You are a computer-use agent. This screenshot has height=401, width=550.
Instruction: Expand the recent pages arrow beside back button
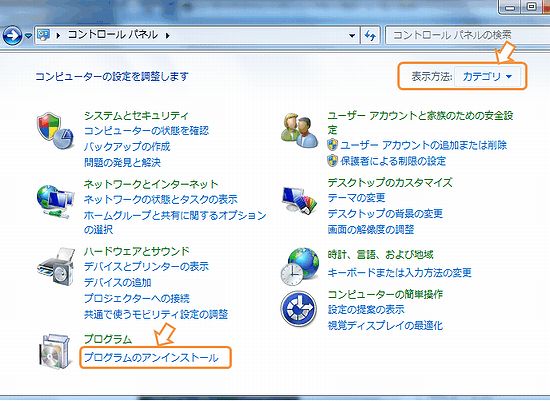coord(28,36)
